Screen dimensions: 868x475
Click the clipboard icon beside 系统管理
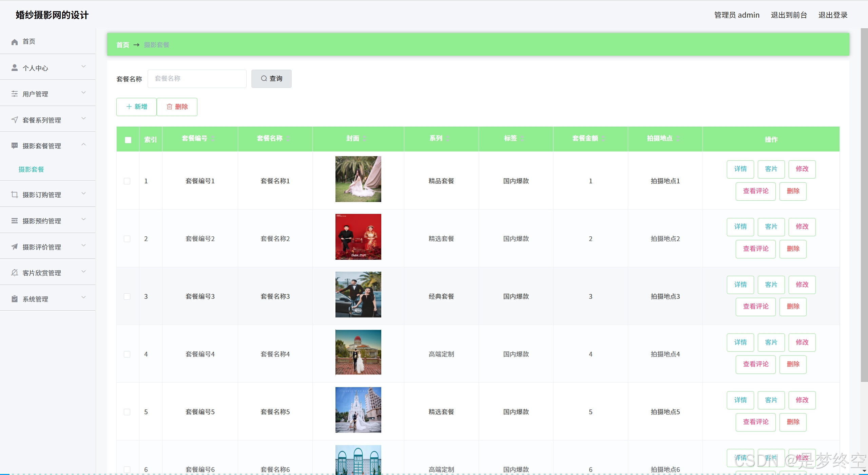click(14, 299)
